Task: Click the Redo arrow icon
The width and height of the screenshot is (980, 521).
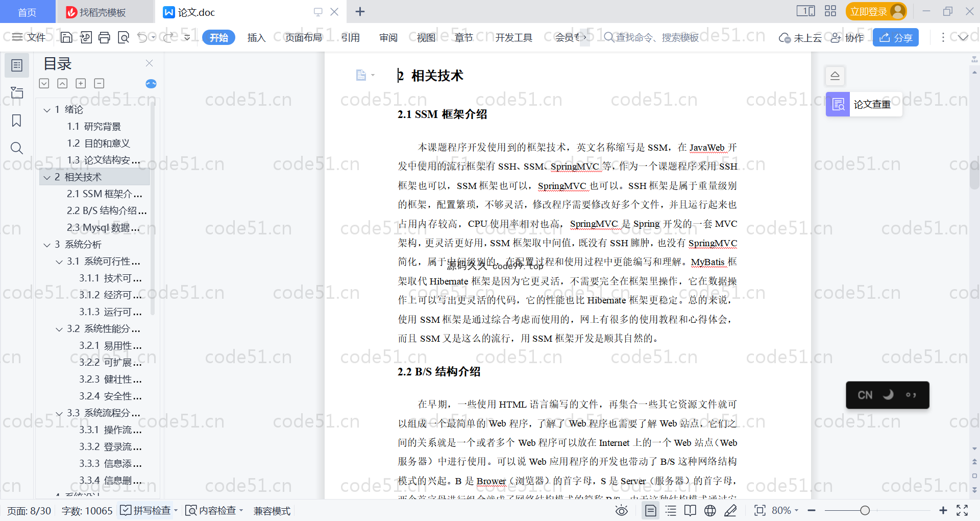Action: point(168,37)
